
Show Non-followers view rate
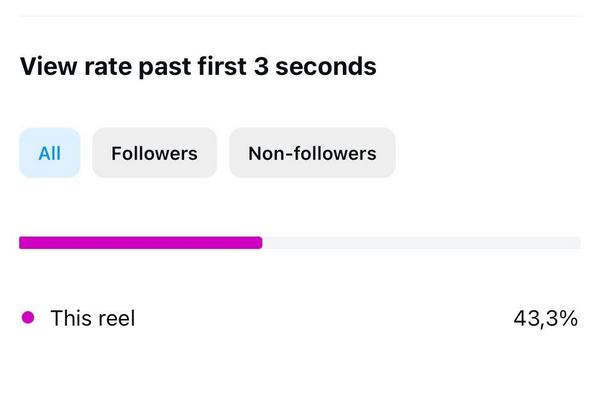(x=312, y=153)
